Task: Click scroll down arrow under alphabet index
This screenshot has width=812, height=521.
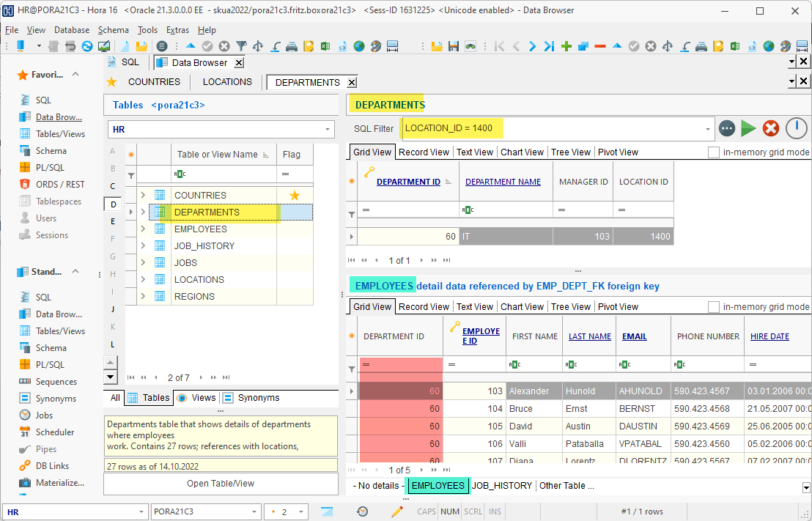Action: (x=111, y=377)
